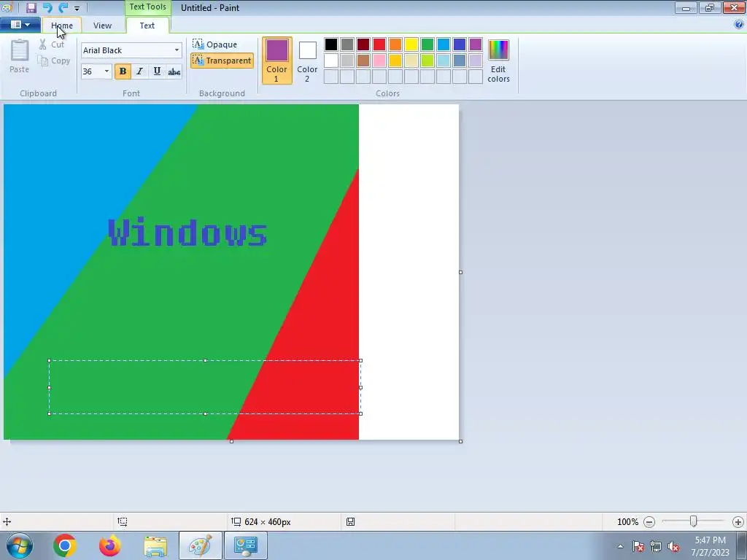
Task: Undo the last action
Action: point(47,7)
